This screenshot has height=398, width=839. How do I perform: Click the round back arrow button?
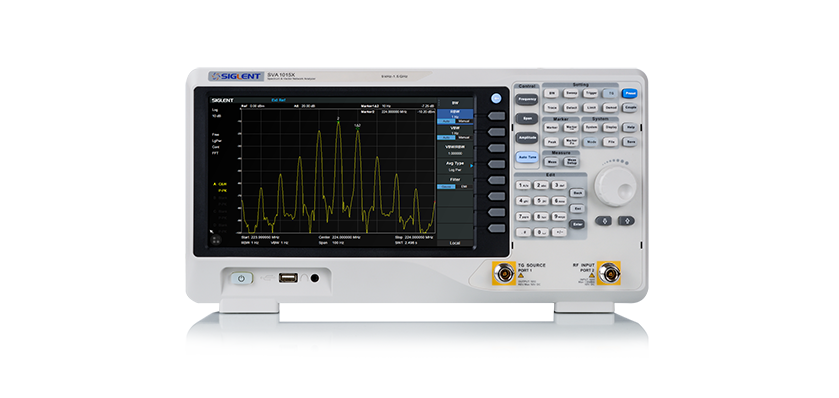click(x=497, y=98)
